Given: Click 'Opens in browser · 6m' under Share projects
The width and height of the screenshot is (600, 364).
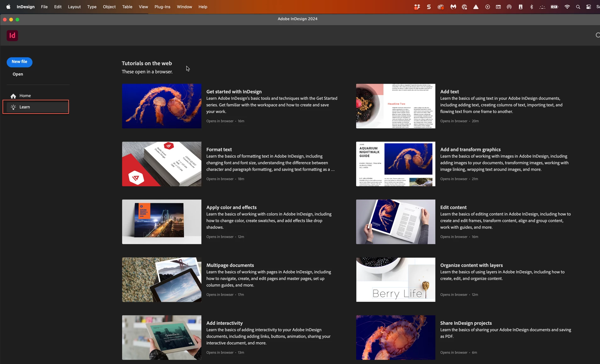Looking at the screenshot, I should coord(458,353).
